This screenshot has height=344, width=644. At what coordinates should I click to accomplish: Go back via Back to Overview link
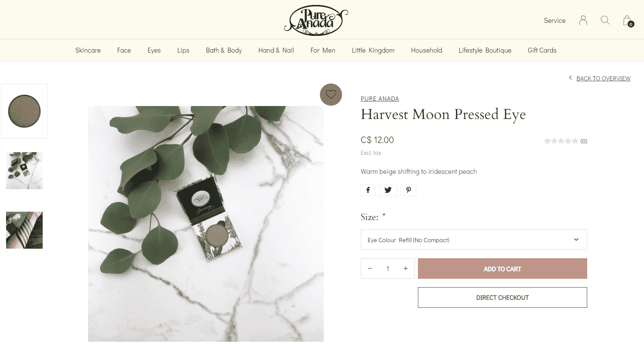(x=603, y=78)
